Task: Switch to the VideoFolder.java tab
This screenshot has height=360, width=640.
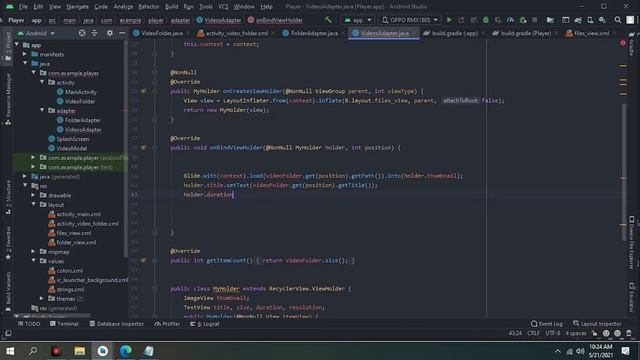Action: pos(161,33)
